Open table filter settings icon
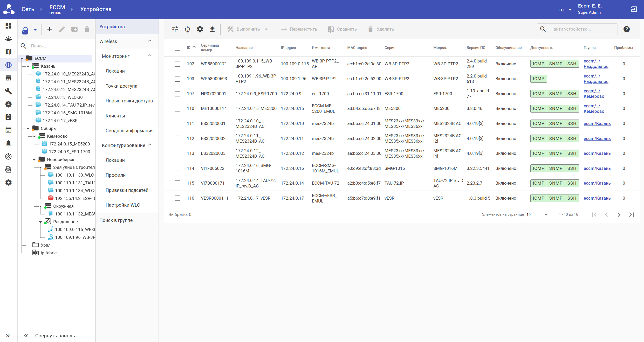644x342 pixels. coord(175,29)
